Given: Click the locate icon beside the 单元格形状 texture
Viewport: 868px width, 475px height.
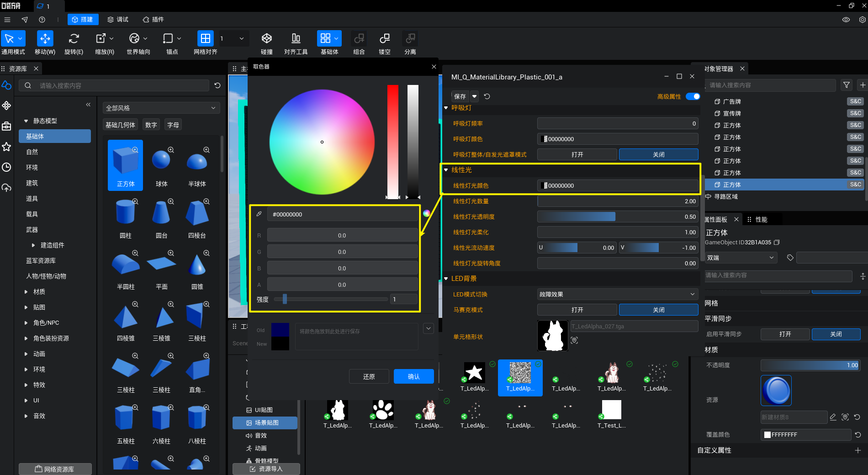Looking at the screenshot, I should 575,340.
